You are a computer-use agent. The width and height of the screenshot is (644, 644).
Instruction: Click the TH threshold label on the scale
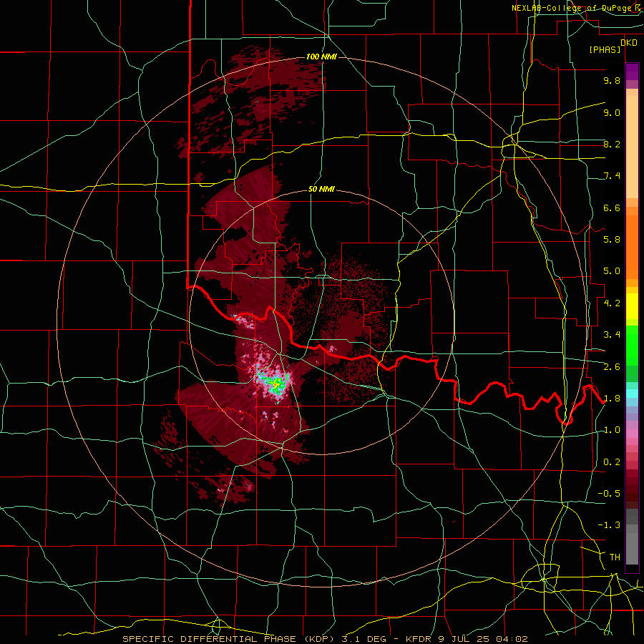point(615,557)
